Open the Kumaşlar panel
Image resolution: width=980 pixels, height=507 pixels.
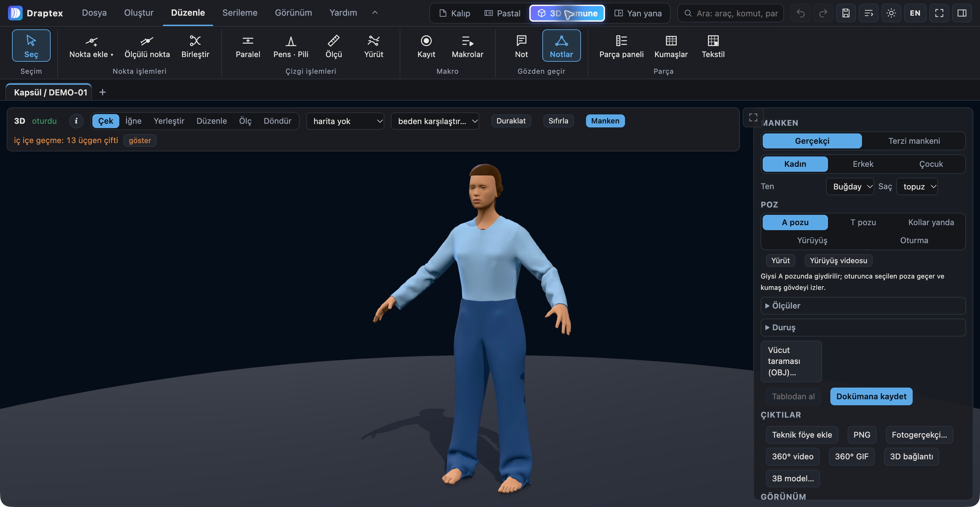click(671, 45)
